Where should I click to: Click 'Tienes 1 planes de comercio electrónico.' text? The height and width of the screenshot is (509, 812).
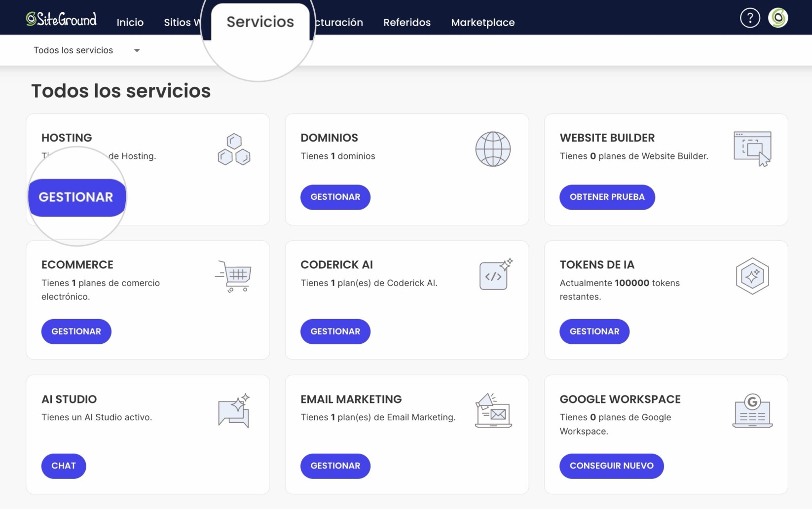(101, 290)
